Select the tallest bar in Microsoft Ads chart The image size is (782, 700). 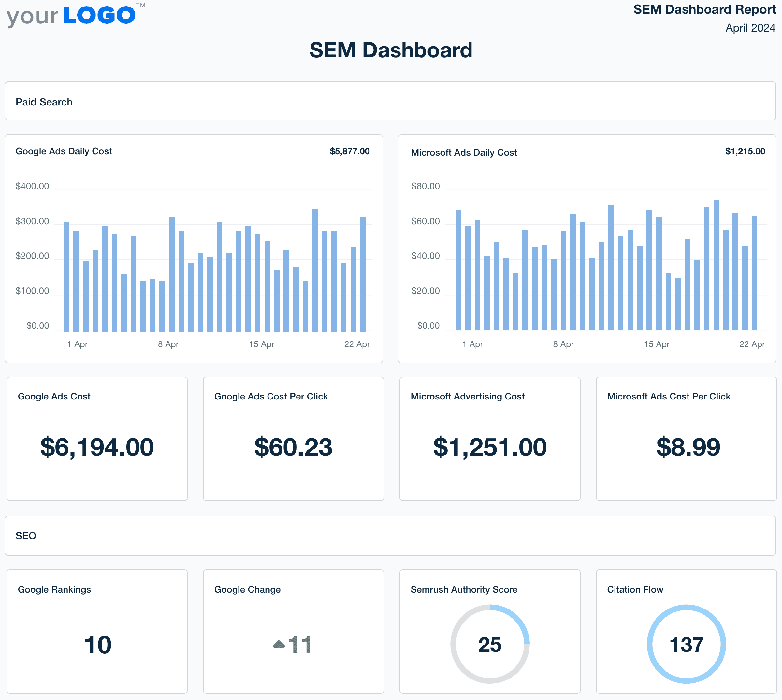717,265
